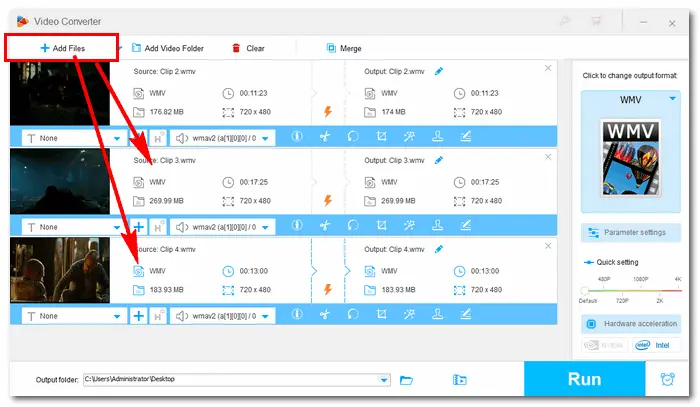Toggle NVIDIA acceleration option
The image size is (700, 407).
click(x=605, y=345)
